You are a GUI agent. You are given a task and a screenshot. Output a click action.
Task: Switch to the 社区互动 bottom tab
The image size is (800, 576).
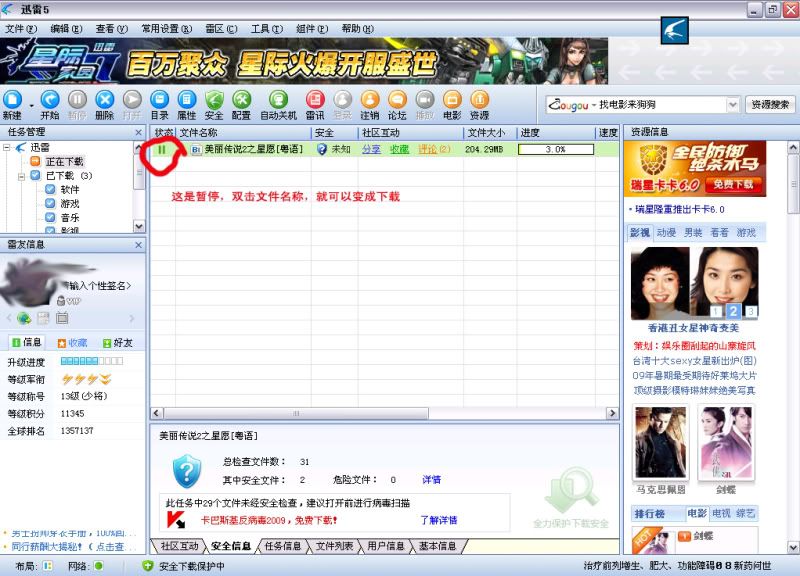[179, 546]
